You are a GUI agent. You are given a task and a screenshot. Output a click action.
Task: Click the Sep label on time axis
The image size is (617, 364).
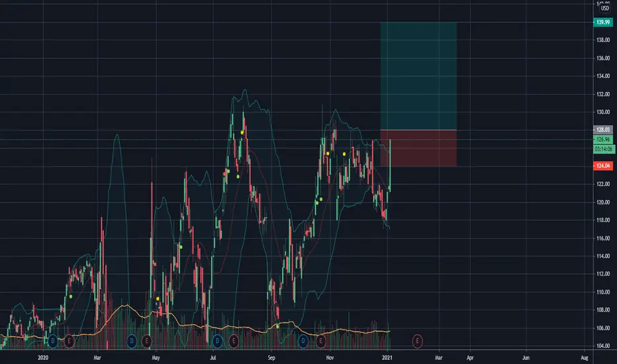[x=271, y=357]
